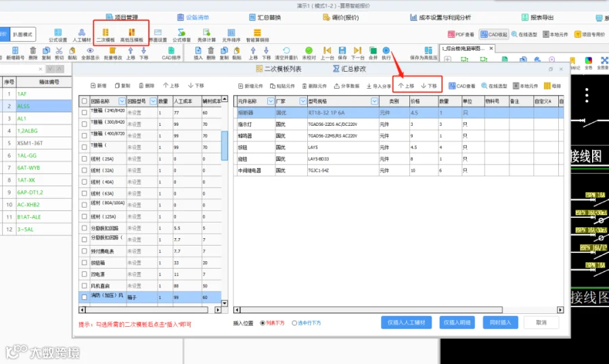Image resolution: width=609 pixels, height=364 pixels.
Task: Open 本地元件 in main toolbar
Action: tap(556, 35)
